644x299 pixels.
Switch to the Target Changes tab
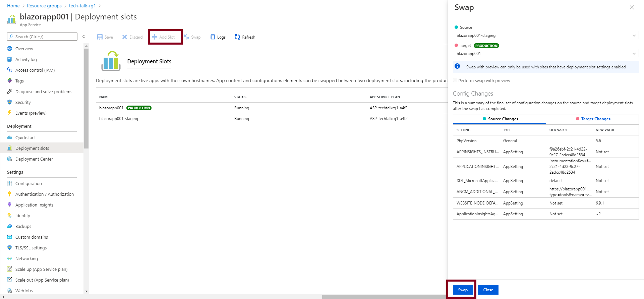point(593,119)
